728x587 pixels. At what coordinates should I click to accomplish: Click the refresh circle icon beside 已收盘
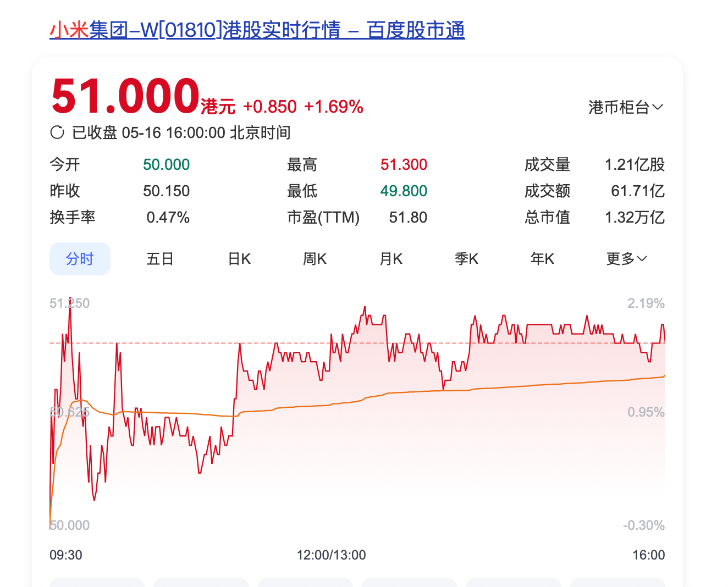coord(57,132)
